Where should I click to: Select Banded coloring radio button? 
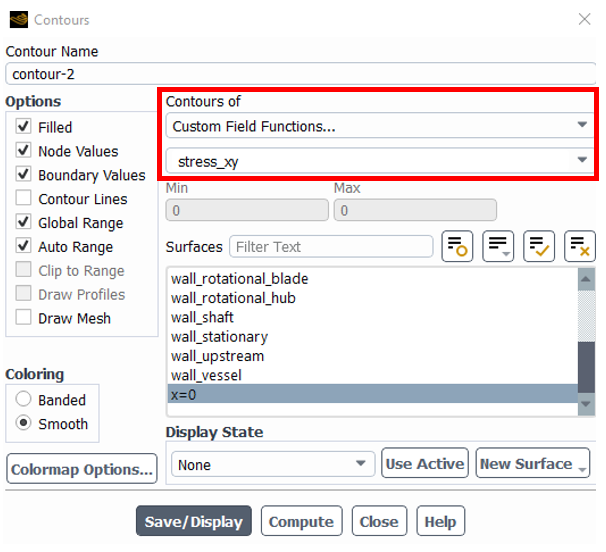pyautogui.click(x=23, y=399)
